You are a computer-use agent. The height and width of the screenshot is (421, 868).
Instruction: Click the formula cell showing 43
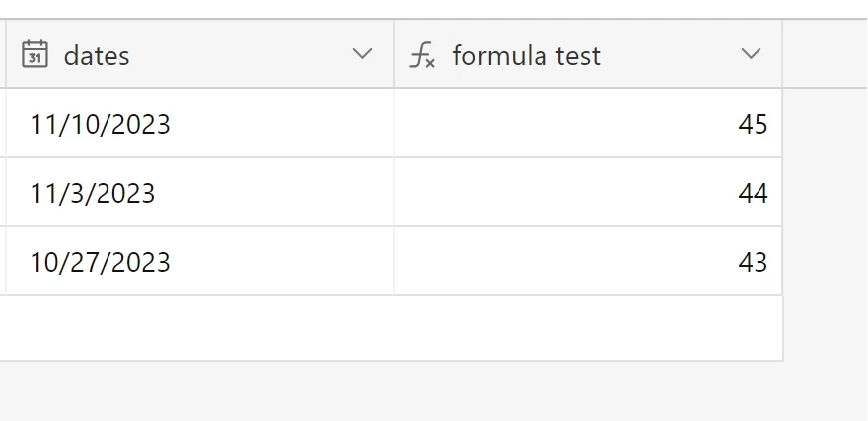click(588, 260)
